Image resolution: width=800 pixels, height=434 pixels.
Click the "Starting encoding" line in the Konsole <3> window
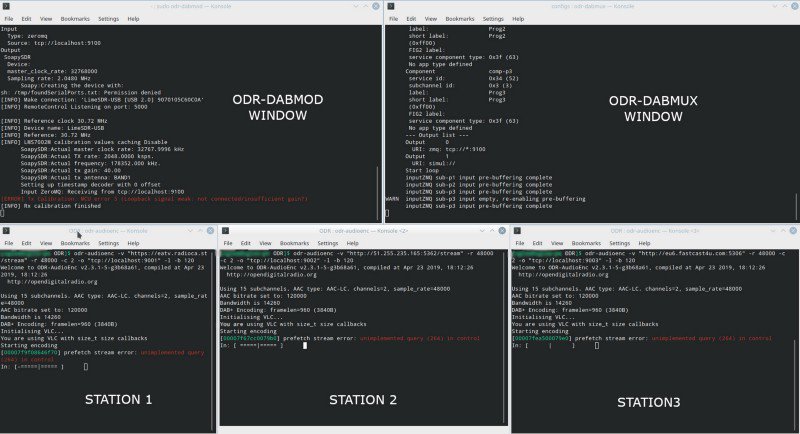point(540,331)
